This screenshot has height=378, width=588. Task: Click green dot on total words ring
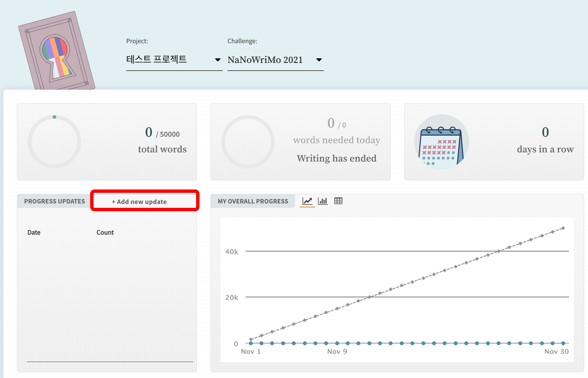click(x=54, y=117)
